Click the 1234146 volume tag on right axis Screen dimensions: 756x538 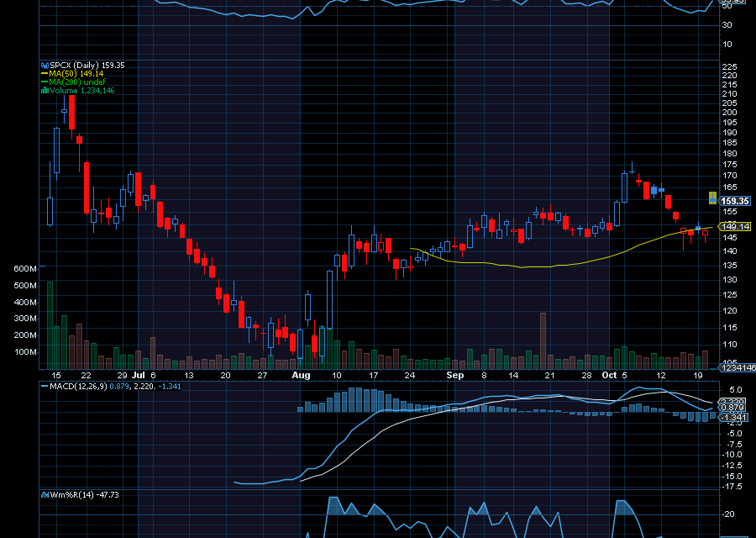(x=738, y=367)
